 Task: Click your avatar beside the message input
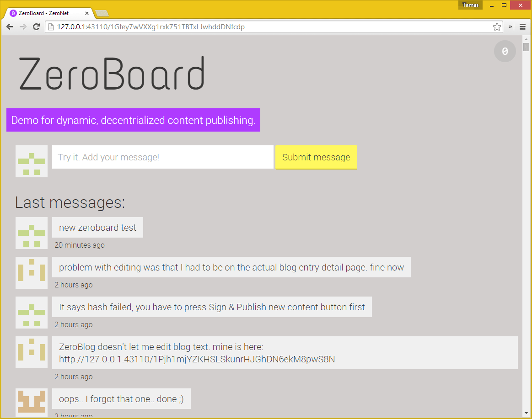click(x=32, y=161)
